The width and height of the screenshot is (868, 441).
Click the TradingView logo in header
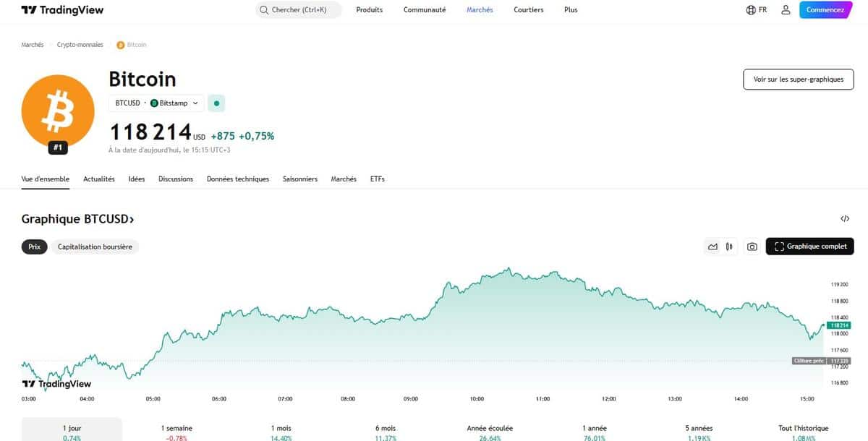pos(62,10)
